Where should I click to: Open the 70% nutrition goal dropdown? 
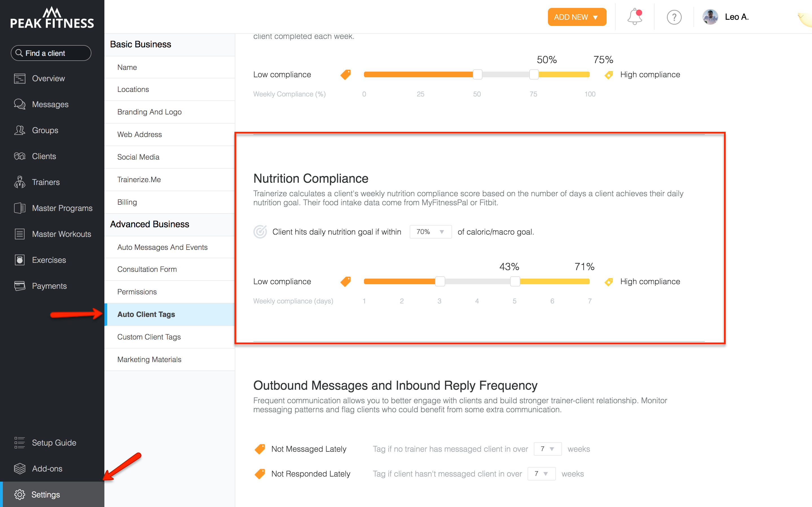click(x=430, y=232)
